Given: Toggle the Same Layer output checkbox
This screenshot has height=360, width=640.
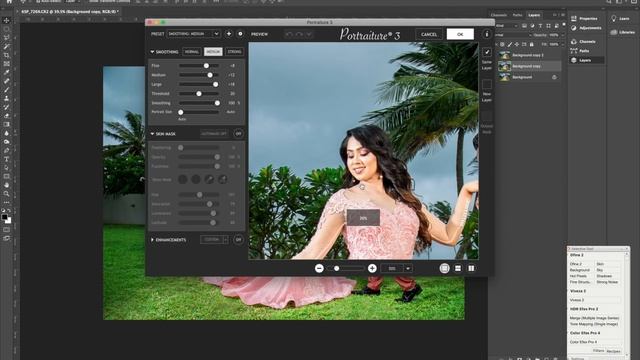Looking at the screenshot, I should click(x=487, y=52).
